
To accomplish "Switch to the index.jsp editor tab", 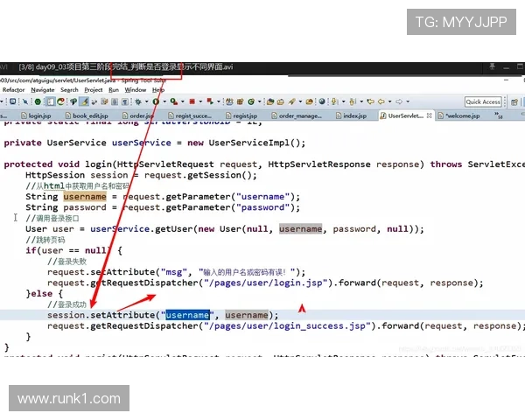I will [x=353, y=115].
